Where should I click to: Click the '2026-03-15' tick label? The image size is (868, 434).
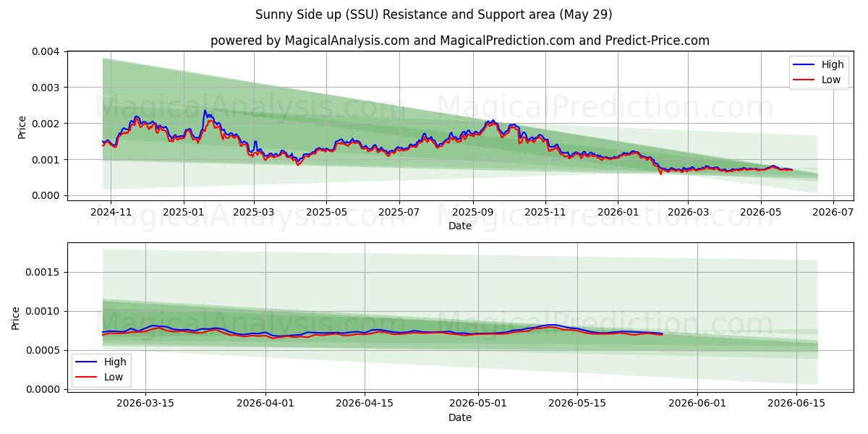(145, 404)
